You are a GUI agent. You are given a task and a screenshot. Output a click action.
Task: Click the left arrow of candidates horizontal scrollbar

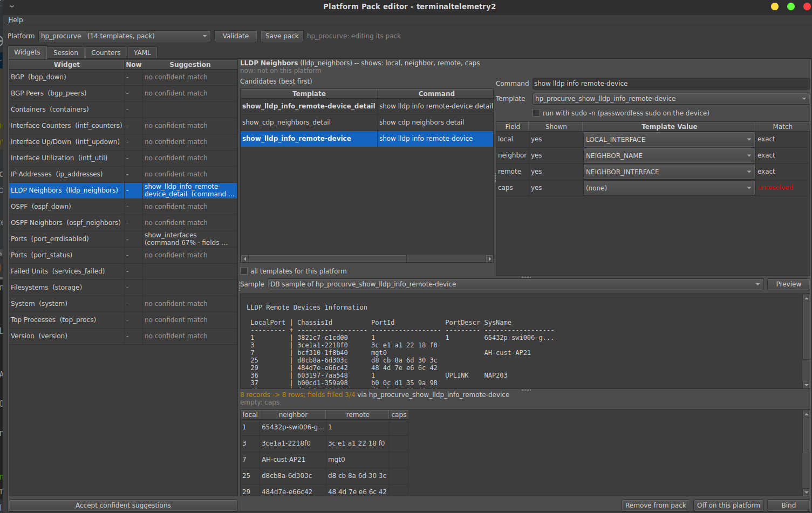pos(244,259)
